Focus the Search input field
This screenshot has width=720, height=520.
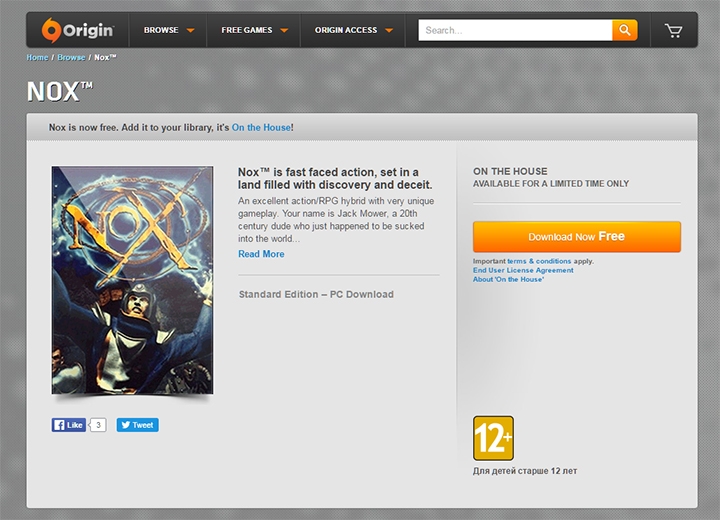click(515, 30)
